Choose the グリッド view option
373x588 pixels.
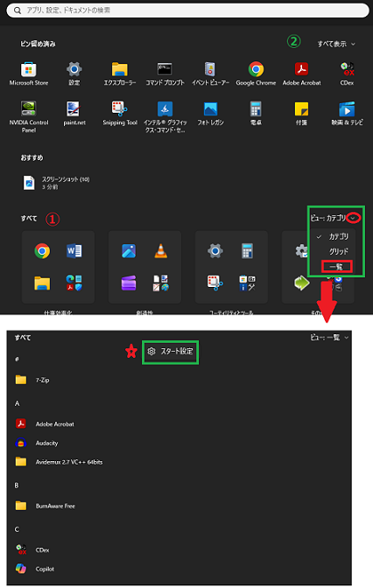339,251
